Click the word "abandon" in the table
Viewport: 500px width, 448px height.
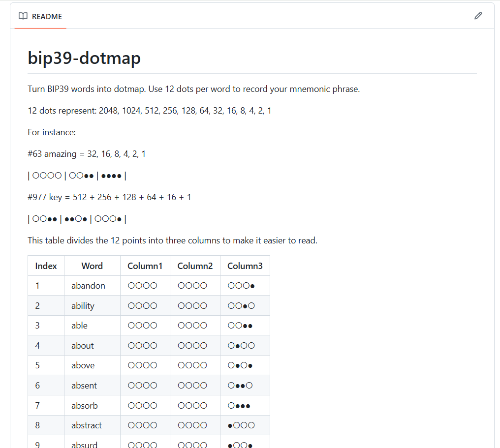point(88,286)
